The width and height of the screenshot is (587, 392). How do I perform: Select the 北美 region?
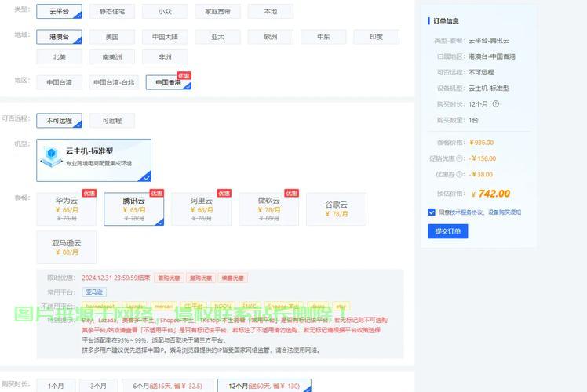[x=59, y=57]
